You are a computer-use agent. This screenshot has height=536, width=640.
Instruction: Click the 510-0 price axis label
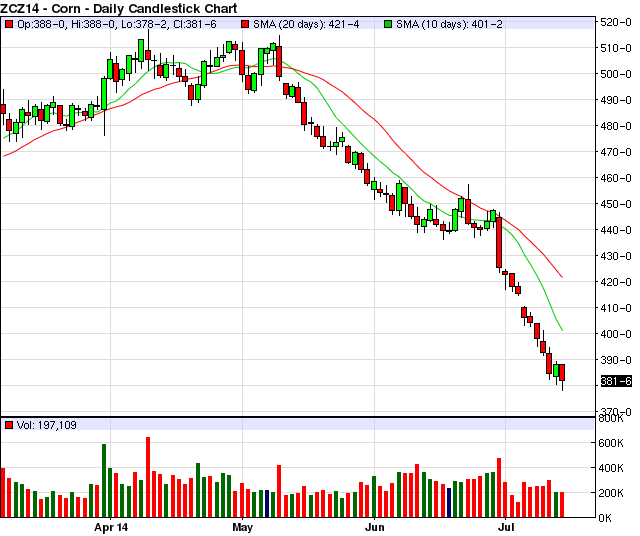tap(616, 48)
